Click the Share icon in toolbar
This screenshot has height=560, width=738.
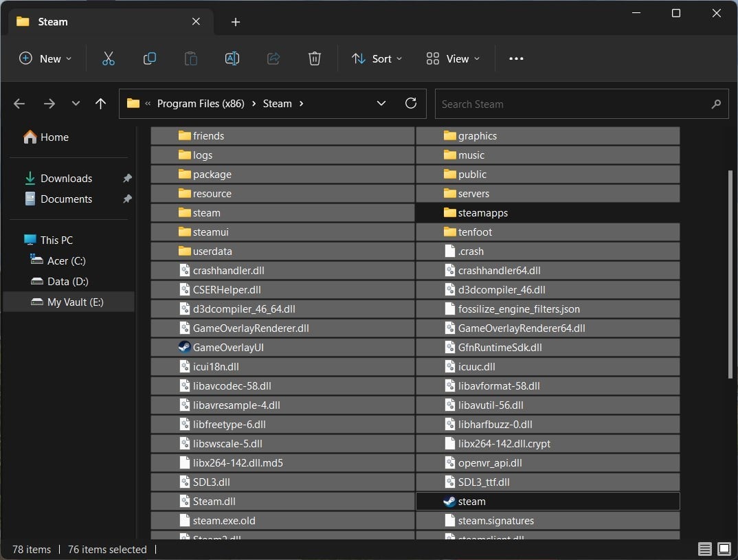coord(273,58)
